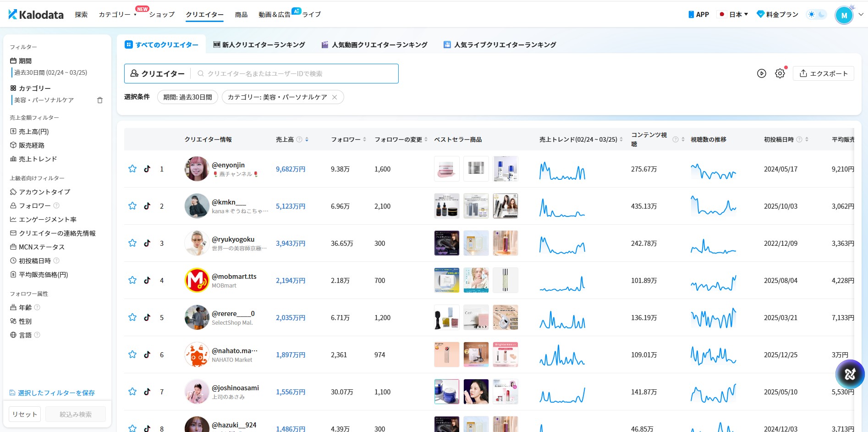Open the 日本 country dropdown
868x432 pixels.
[734, 15]
